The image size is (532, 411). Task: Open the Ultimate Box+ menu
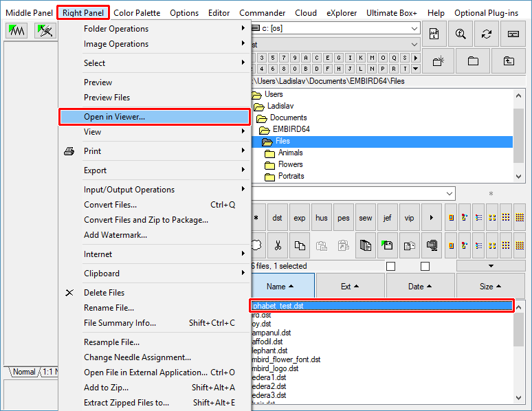[392, 13]
